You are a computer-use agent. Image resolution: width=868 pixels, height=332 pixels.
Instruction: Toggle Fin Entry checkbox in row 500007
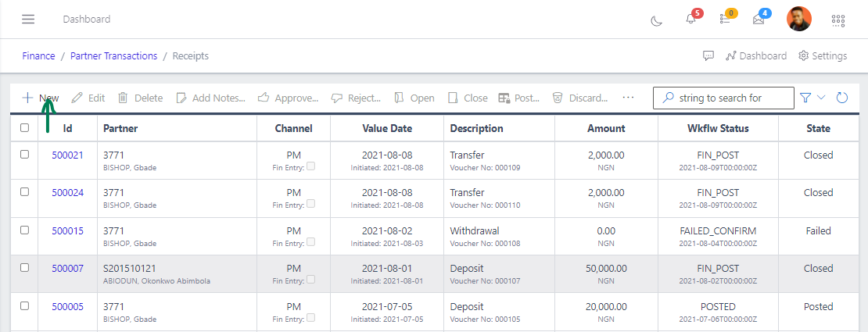(310, 280)
